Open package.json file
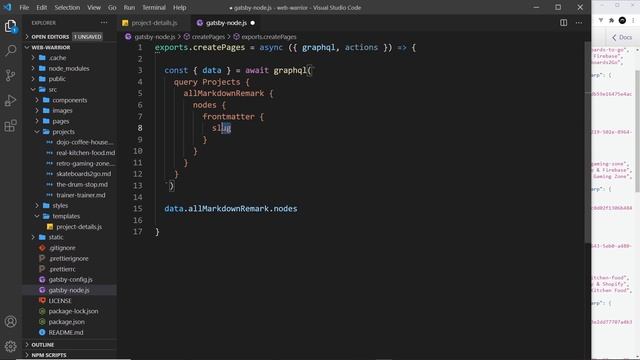 69,322
